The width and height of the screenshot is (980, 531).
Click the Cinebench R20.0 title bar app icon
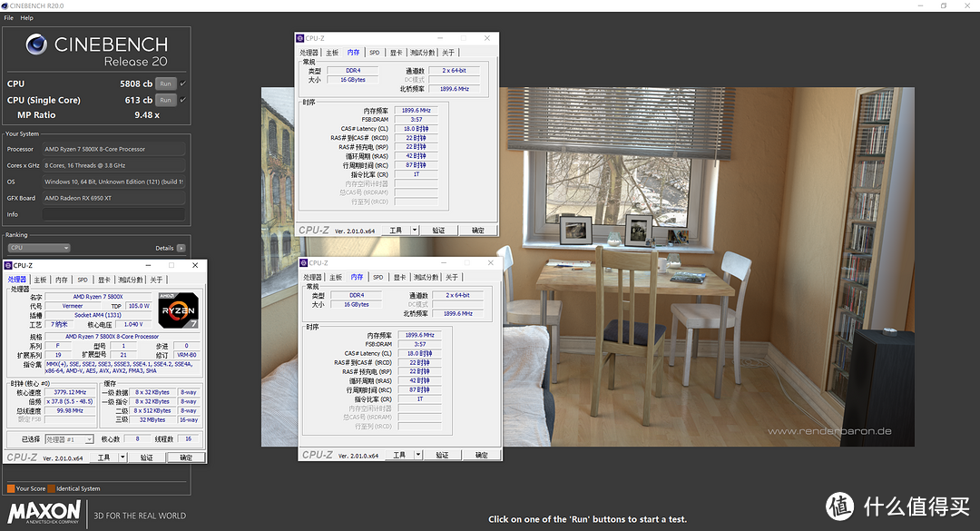click(x=5, y=5)
